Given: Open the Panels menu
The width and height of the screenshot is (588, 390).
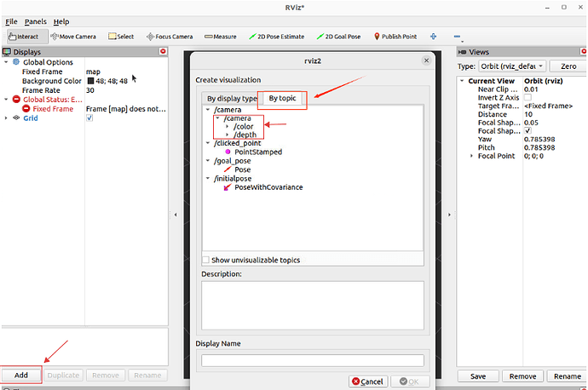Looking at the screenshot, I should point(36,20).
